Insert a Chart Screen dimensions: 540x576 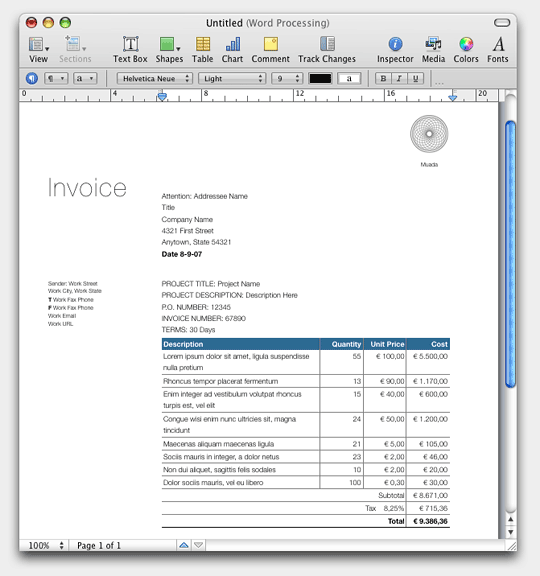point(232,50)
